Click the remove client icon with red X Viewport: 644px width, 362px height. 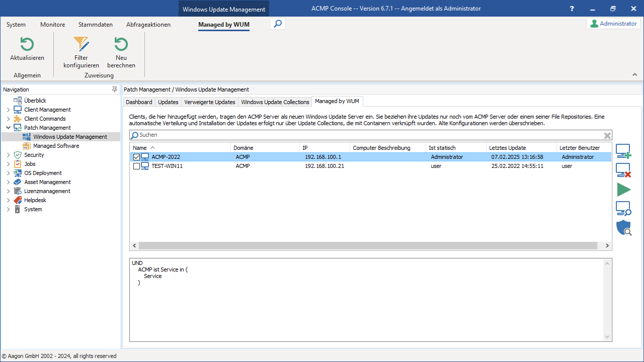click(623, 170)
